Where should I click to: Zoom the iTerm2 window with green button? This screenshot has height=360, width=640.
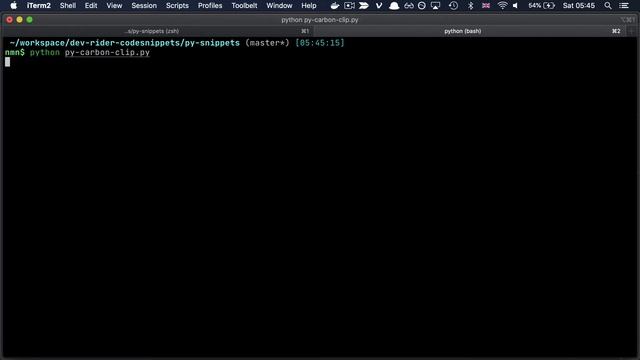[x=29, y=20]
